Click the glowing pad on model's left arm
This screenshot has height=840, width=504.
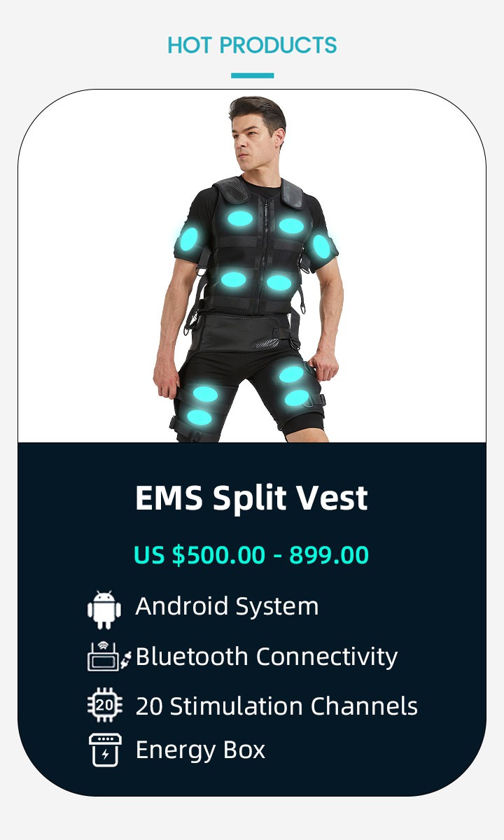point(321,246)
